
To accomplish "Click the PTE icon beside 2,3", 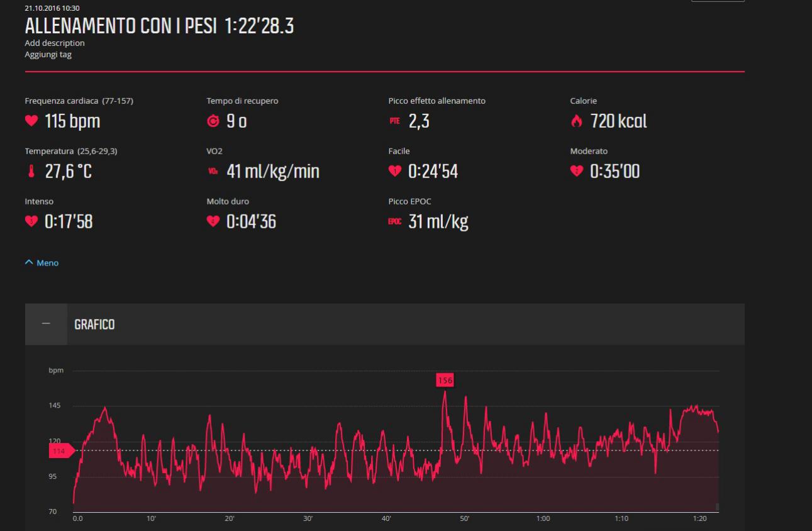I will [394, 121].
